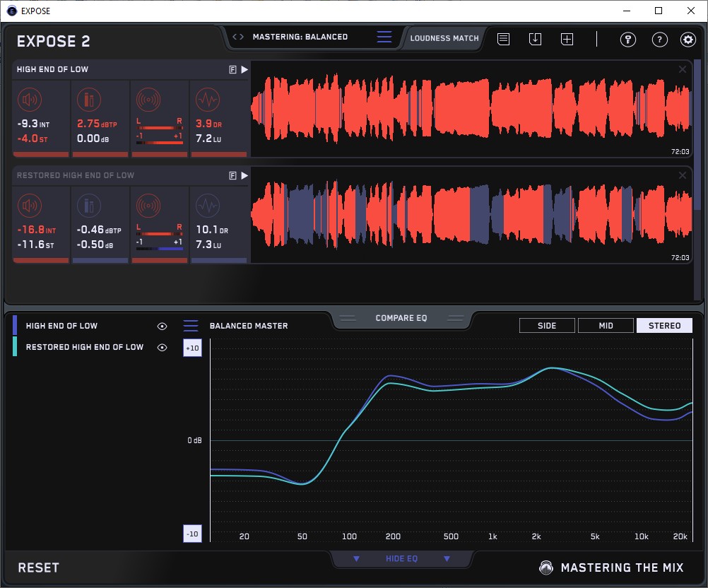Click the Reset button
The width and height of the screenshot is (708, 588).
[x=39, y=568]
